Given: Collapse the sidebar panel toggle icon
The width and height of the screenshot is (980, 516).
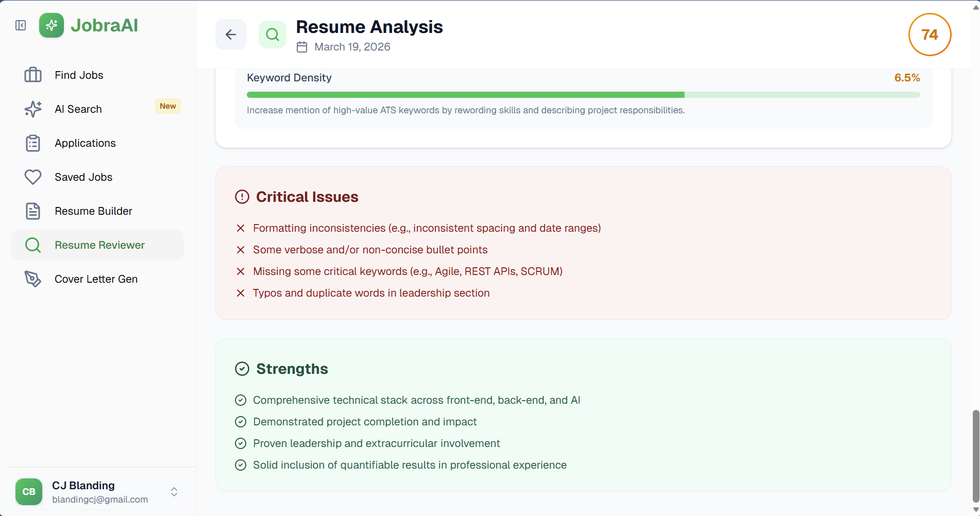Looking at the screenshot, I should 21,25.
